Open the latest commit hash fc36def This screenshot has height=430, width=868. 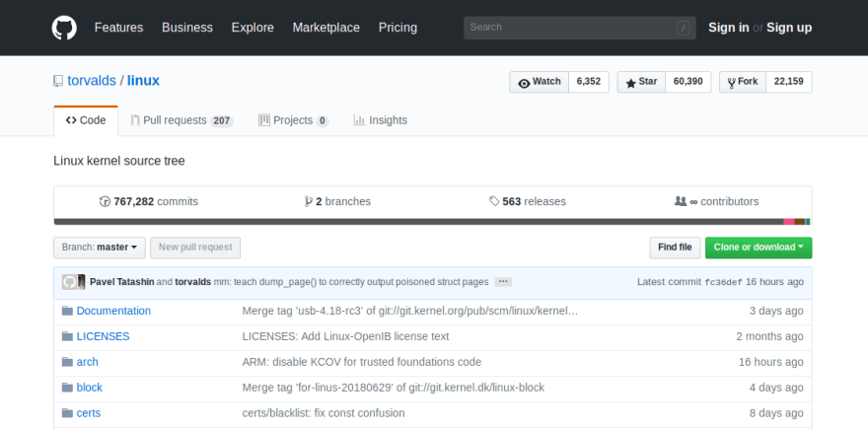tap(723, 282)
